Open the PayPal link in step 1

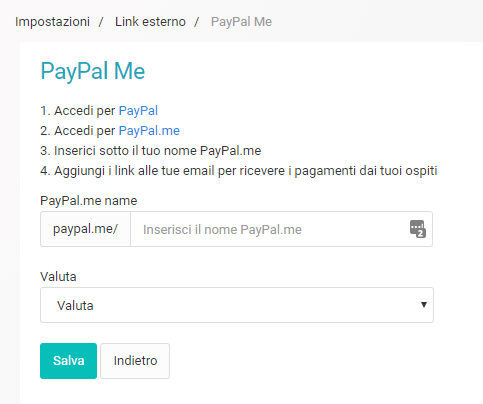[x=138, y=111]
